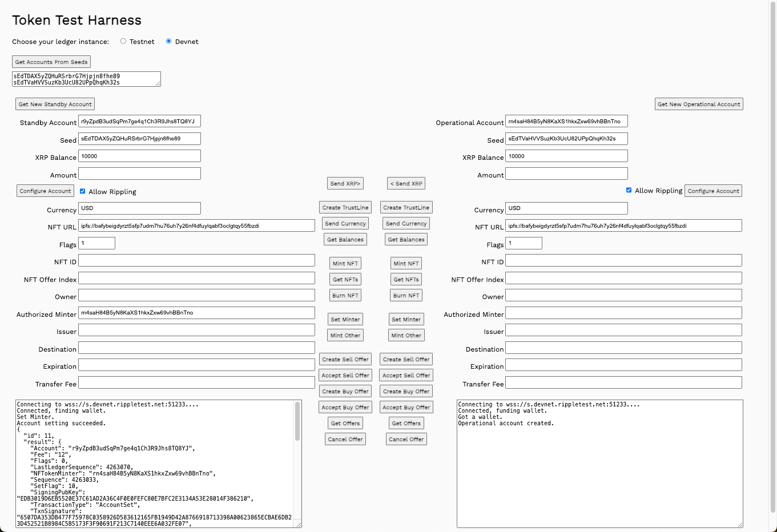This screenshot has width=777, height=532.
Task: Select the Testnet radio button
Action: coord(123,41)
